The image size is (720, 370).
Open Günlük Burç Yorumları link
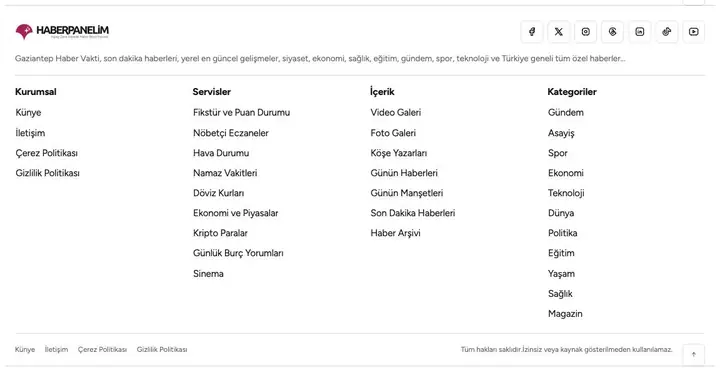(x=238, y=253)
